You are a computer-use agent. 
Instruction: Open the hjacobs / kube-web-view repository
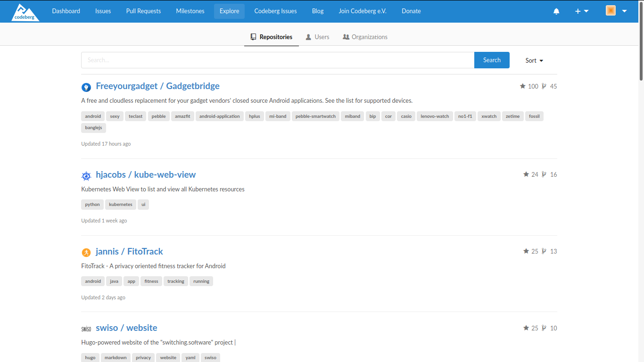click(146, 174)
